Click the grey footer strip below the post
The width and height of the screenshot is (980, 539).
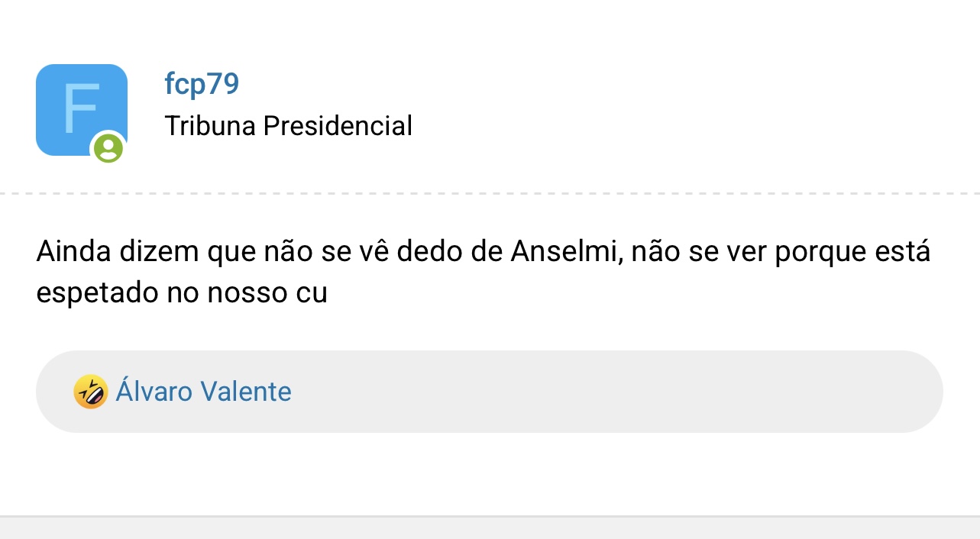click(x=490, y=528)
